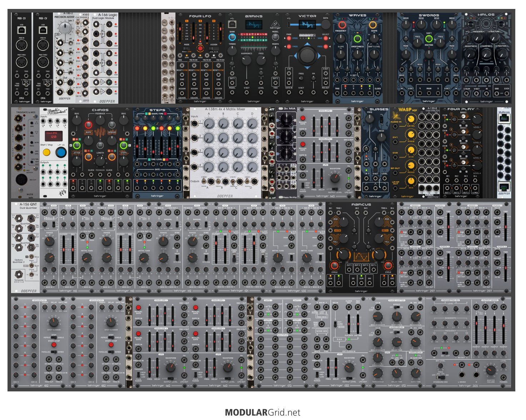
Task: Click the red center button on Four LFO
Action: tap(200, 49)
